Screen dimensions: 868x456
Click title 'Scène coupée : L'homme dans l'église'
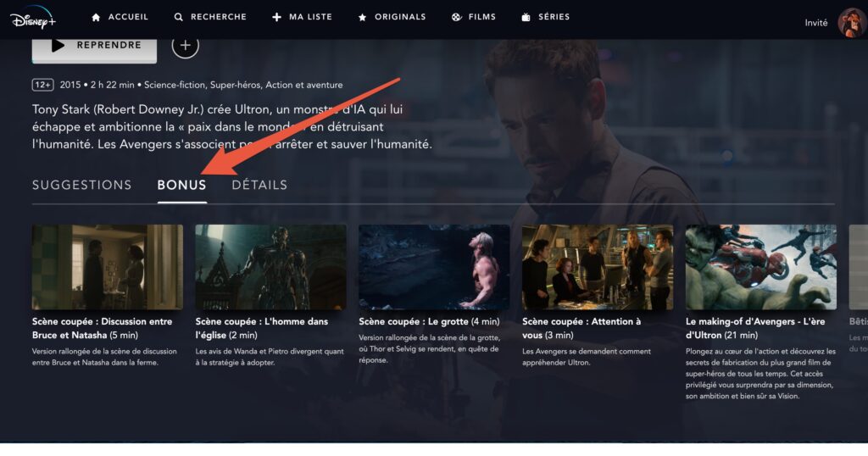262,328
